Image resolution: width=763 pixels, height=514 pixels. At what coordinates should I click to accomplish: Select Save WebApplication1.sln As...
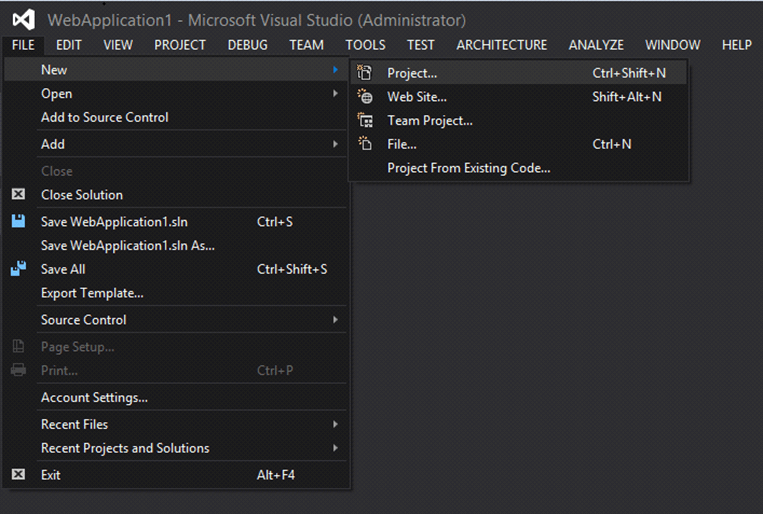(x=176, y=245)
